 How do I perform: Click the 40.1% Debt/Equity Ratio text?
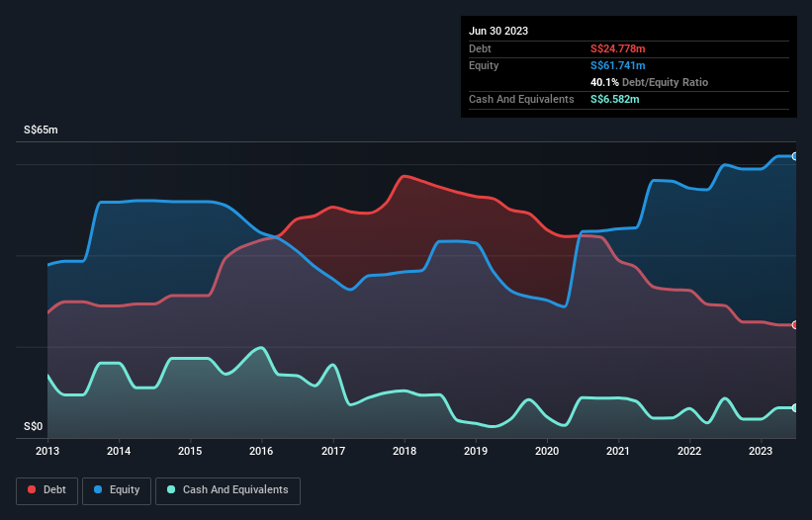[650, 82]
